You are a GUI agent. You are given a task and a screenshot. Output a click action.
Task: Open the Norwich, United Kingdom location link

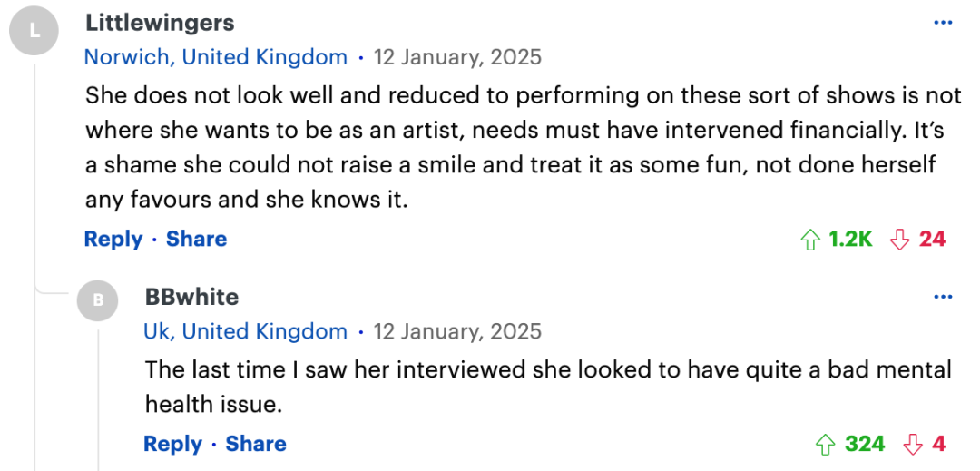216,57
